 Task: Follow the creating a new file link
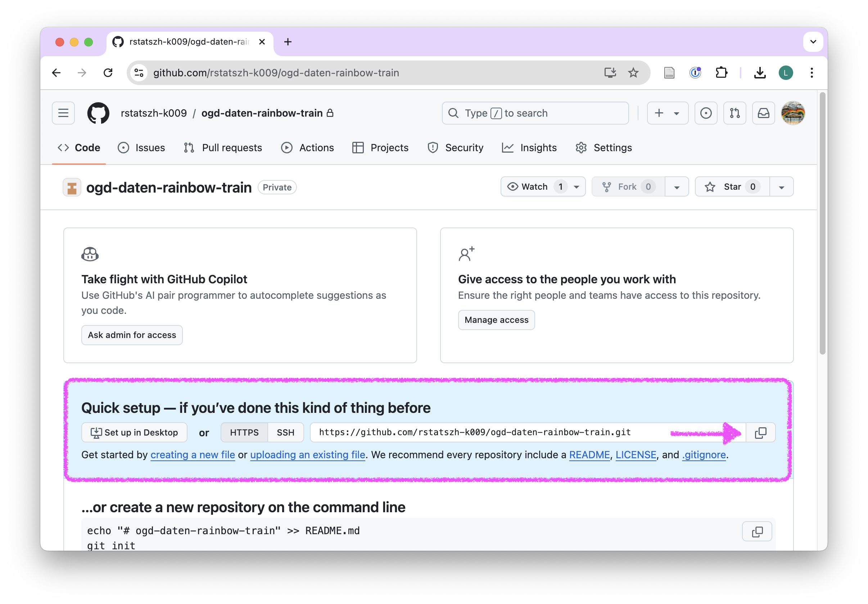pos(193,455)
